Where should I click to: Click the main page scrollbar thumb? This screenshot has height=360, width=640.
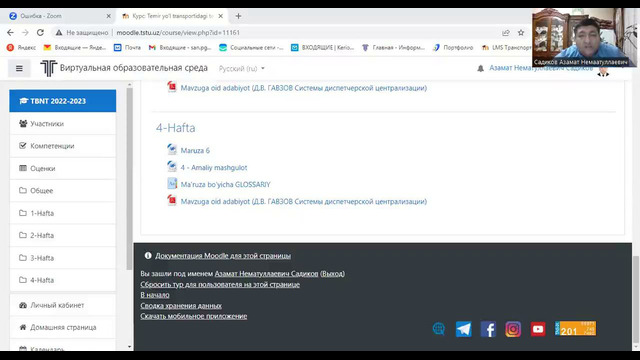coord(636,299)
